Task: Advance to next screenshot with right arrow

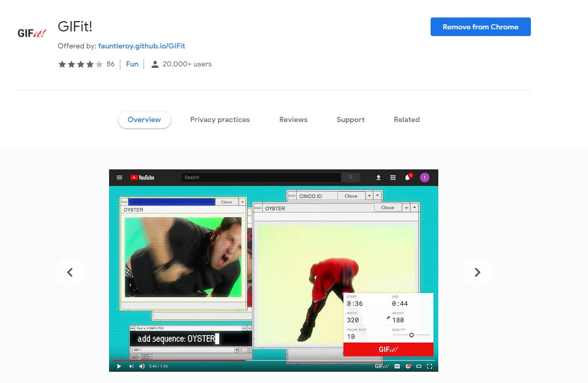Action: 477,272
